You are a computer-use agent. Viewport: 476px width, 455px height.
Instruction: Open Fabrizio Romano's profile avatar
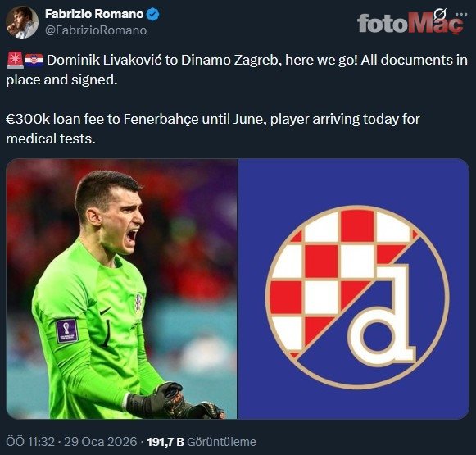click(22, 22)
